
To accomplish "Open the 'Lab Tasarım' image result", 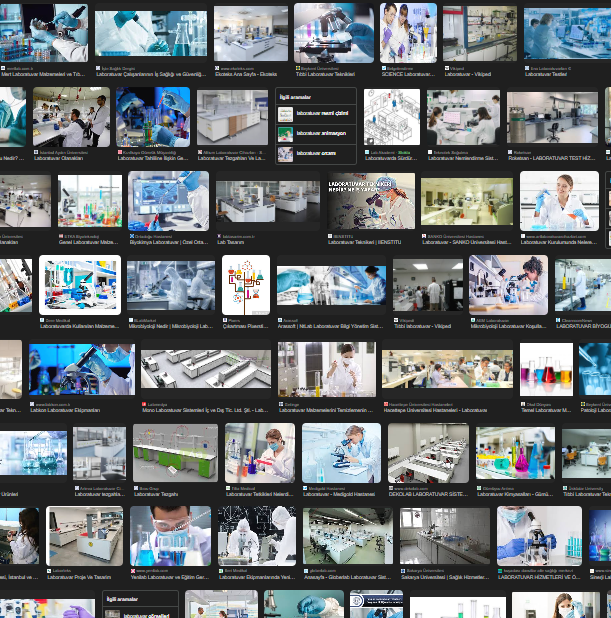I will pyautogui.click(x=254, y=201).
